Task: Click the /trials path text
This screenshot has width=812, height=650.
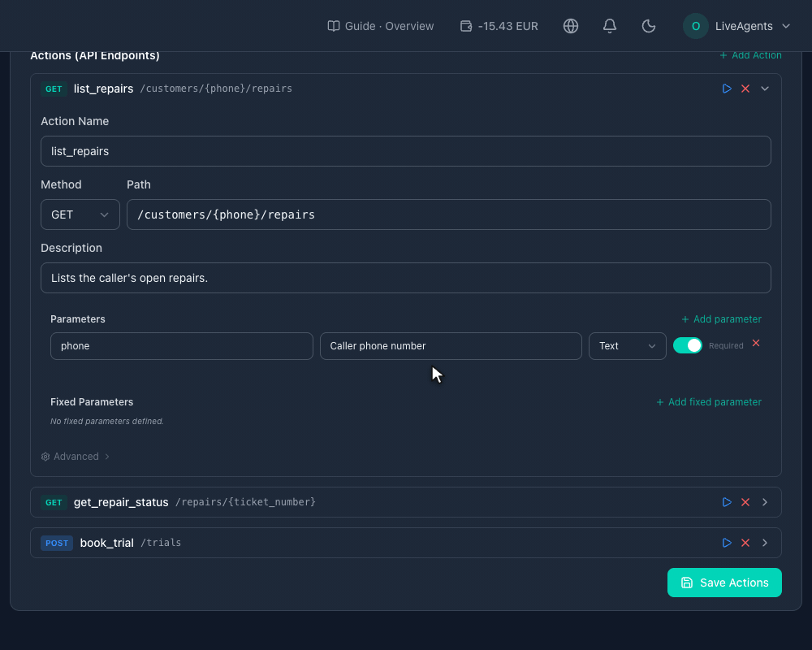Action: pos(161,543)
